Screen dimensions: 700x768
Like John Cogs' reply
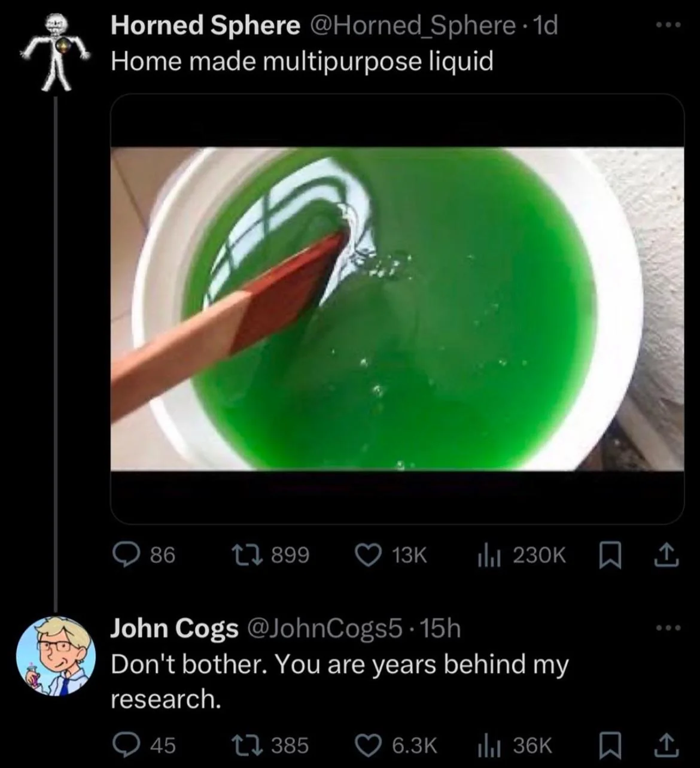coord(370,745)
